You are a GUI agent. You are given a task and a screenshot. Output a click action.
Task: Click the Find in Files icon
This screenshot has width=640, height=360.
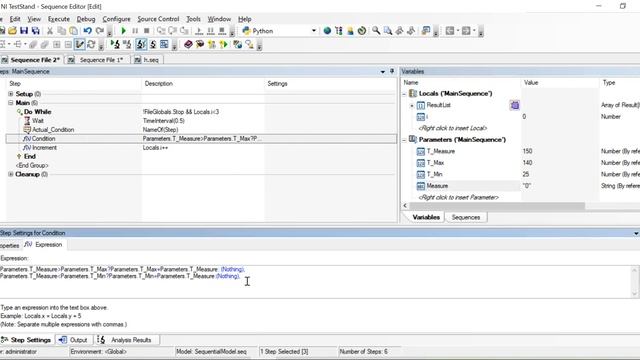coord(388,31)
